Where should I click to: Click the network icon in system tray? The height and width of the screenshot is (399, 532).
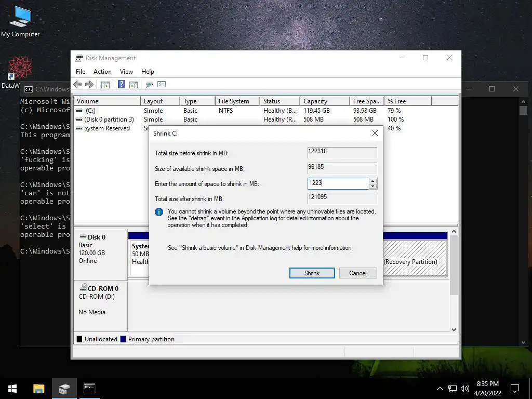click(x=453, y=389)
